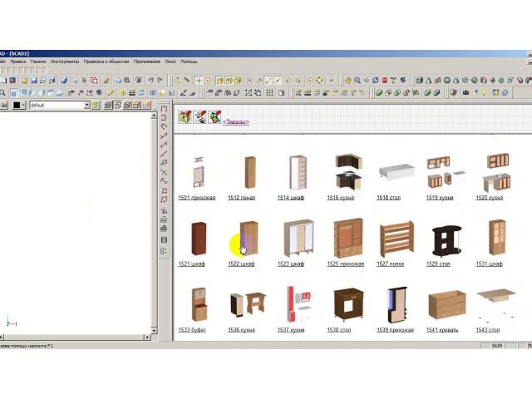
Task: Open the Инструменты menu
Action: [x=64, y=62]
